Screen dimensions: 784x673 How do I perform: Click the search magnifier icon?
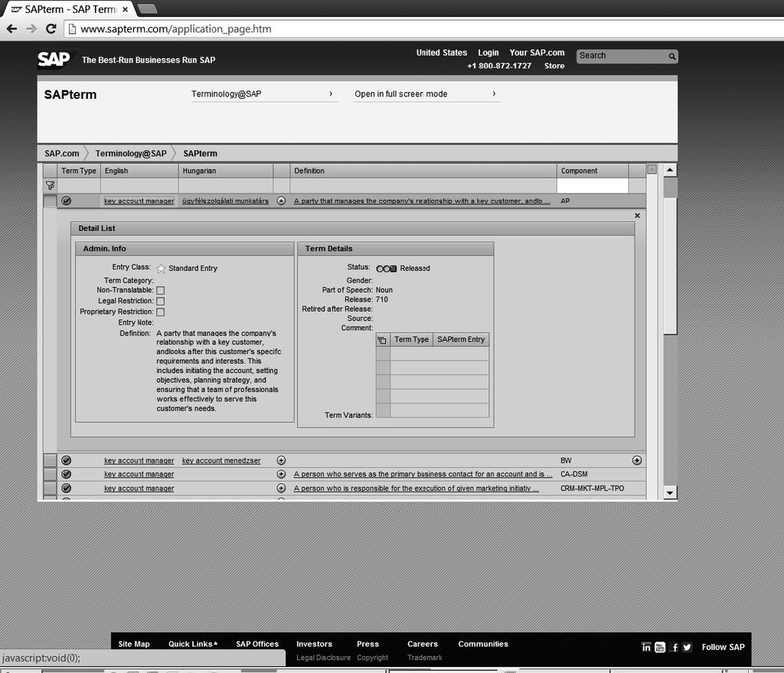pos(672,57)
